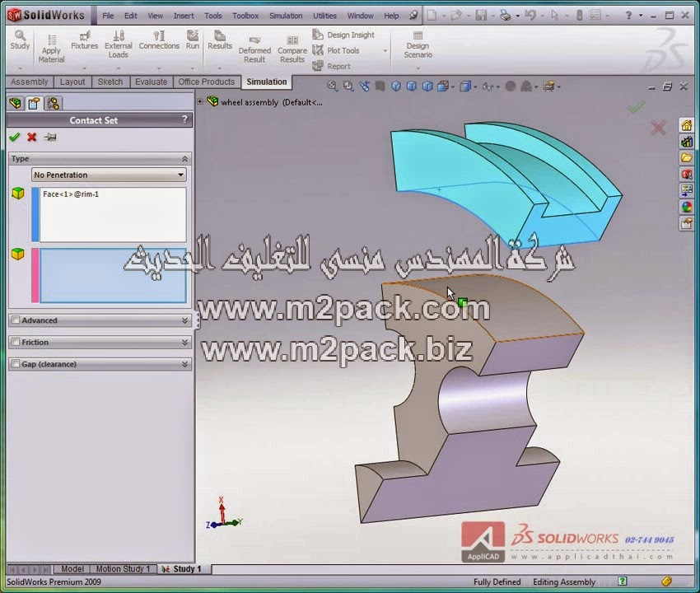Enable Gap (clearance) checkbox
700x593 pixels.
16,363
